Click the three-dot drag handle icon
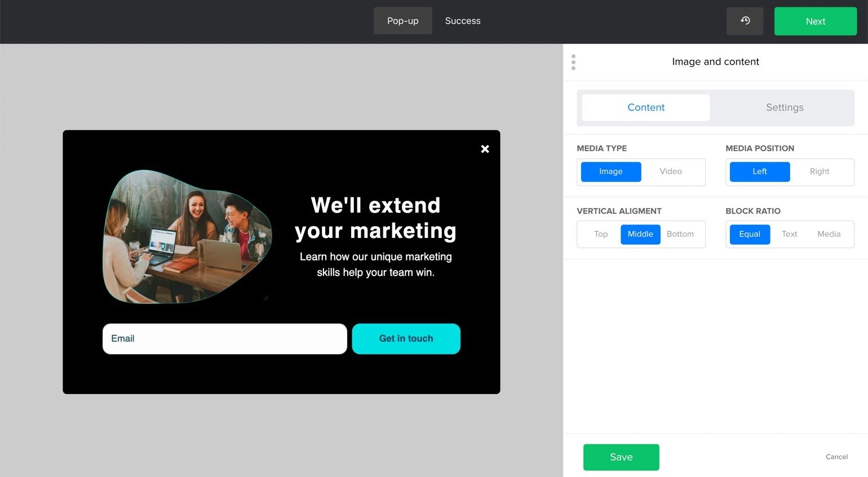This screenshot has height=477, width=868. [x=573, y=62]
